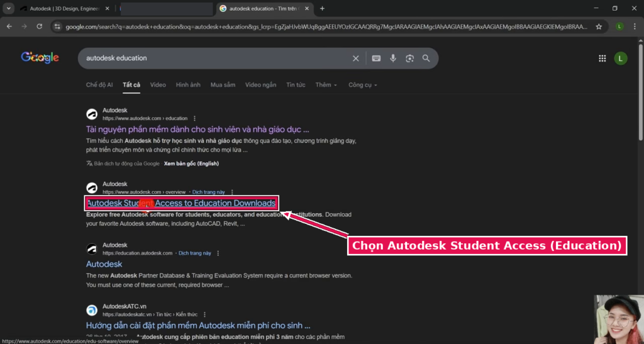Click the magnifier search button

click(x=426, y=58)
